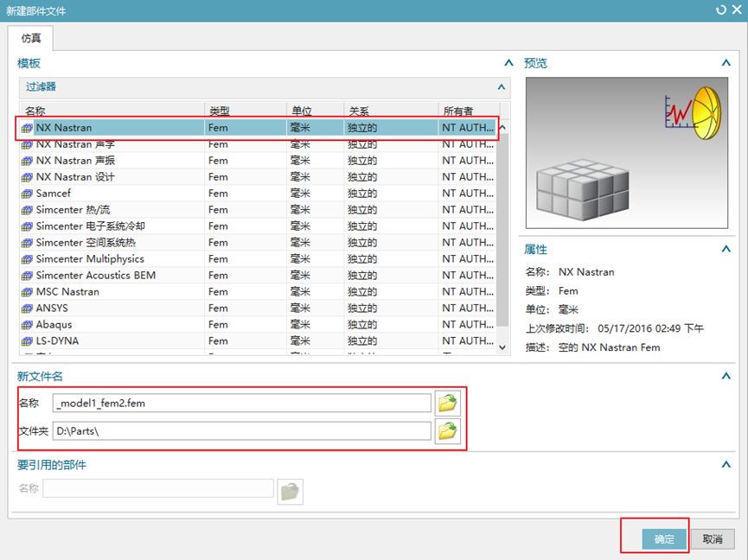This screenshot has width=748, height=560.
Task: Select the LS-DYNA template
Action: coord(258,340)
